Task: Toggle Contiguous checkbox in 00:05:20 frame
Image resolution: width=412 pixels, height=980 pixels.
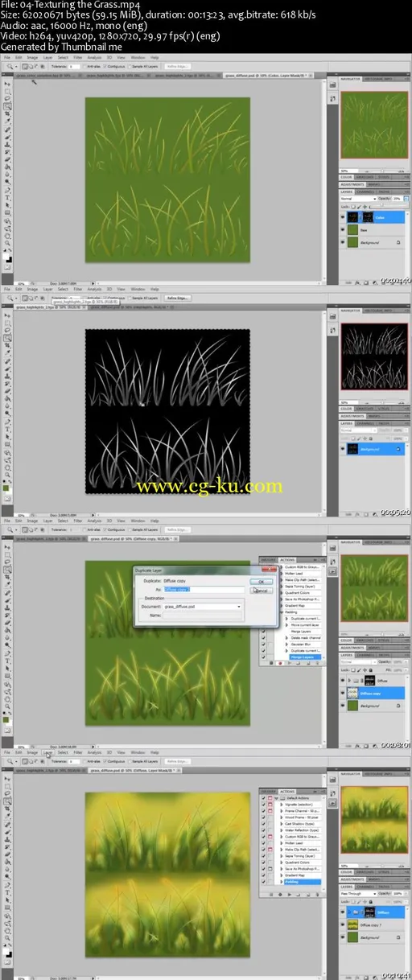Action: (105, 298)
